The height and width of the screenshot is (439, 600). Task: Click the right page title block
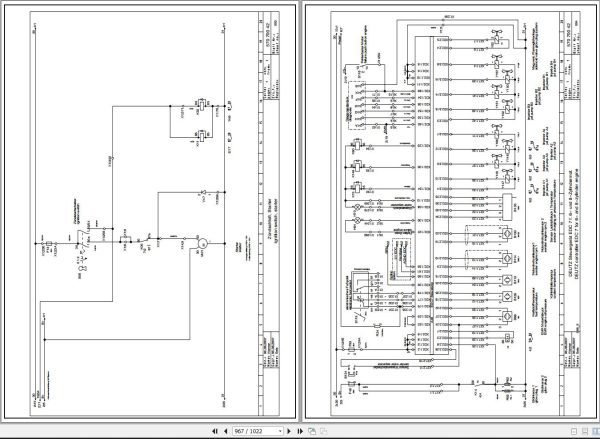click(x=570, y=214)
